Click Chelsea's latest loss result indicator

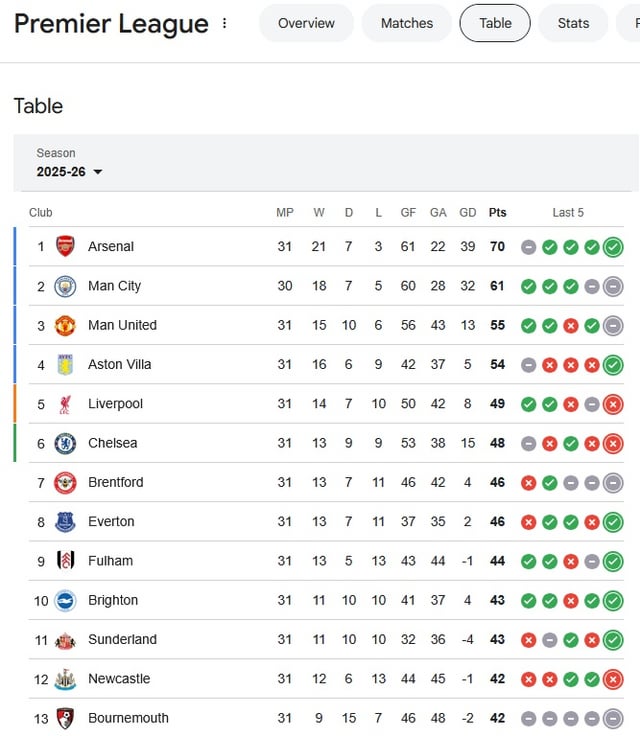(x=613, y=443)
